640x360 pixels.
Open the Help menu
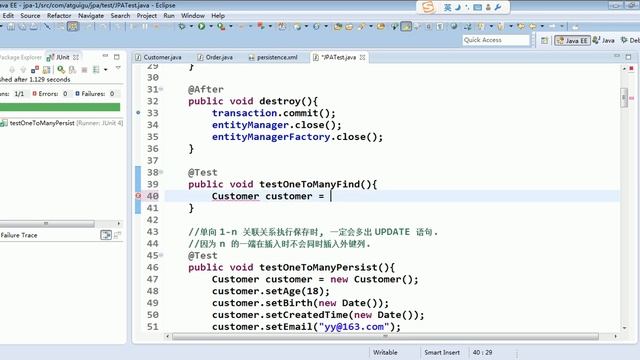pos(218,16)
